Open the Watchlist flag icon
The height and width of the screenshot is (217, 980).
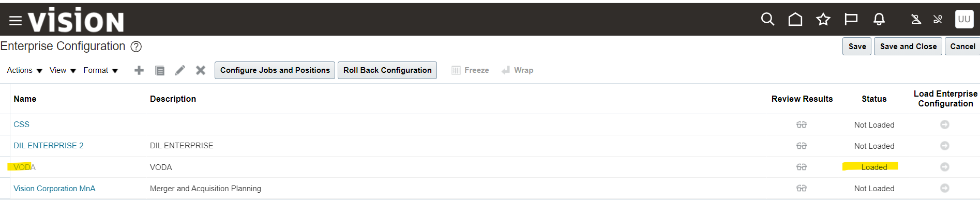tap(851, 20)
